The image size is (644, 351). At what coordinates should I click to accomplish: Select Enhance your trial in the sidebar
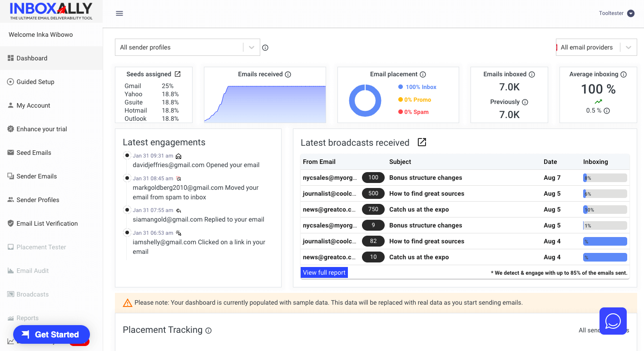[x=41, y=129]
